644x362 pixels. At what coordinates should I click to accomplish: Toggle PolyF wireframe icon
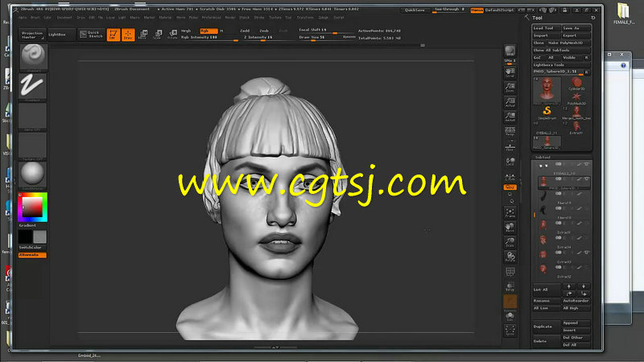510,272
